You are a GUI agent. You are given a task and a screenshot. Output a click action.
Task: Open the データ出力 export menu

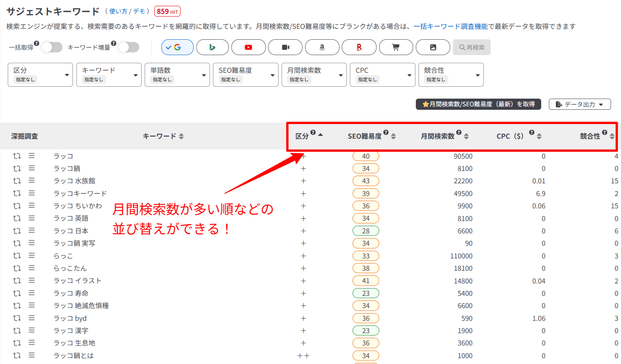click(x=579, y=104)
